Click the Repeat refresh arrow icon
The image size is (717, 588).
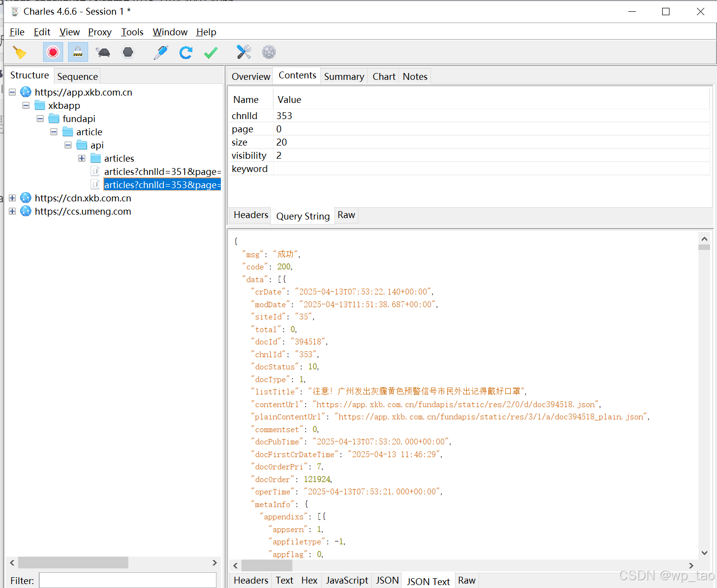pos(186,52)
